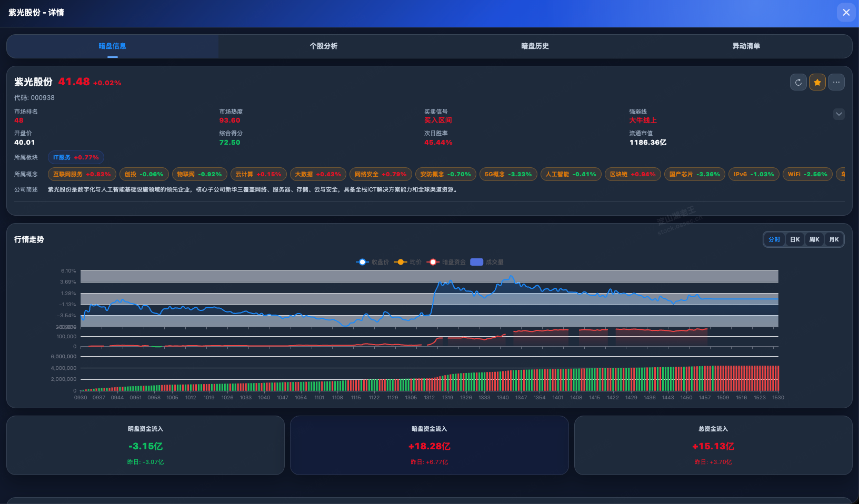Select the 异动清单 tab

(746, 46)
